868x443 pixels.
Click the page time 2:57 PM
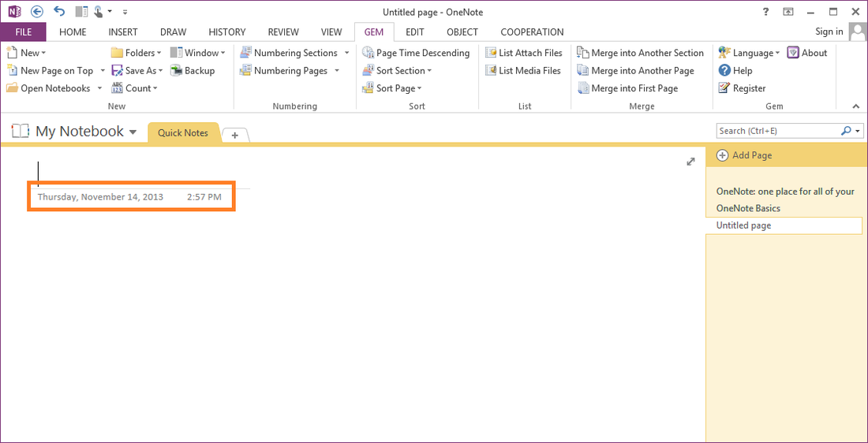[x=204, y=196]
